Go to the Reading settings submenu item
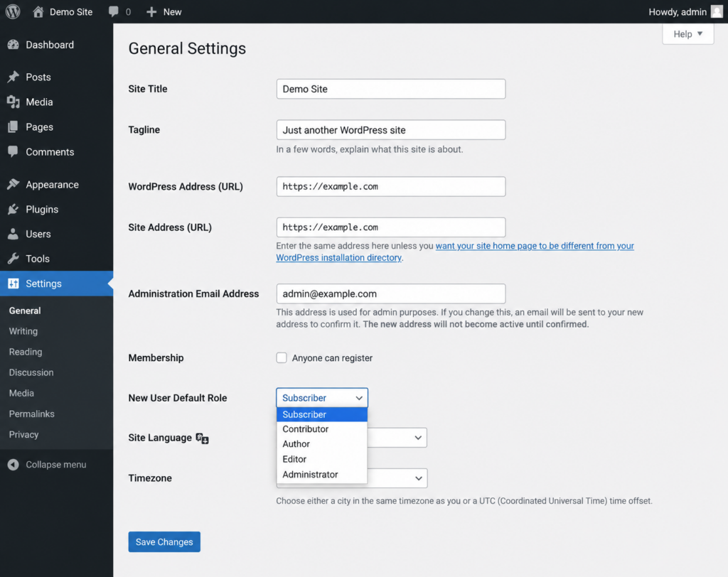This screenshot has width=728, height=577. tap(26, 352)
